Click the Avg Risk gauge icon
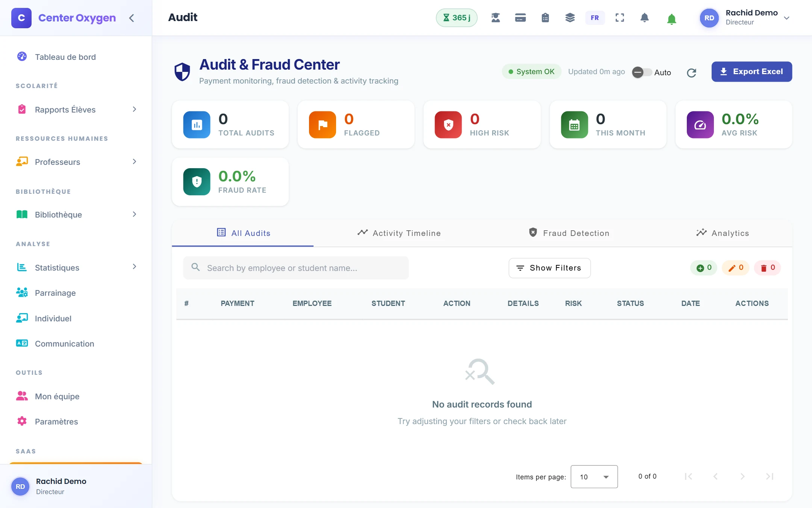Viewport: 812px width, 508px height. click(700, 125)
